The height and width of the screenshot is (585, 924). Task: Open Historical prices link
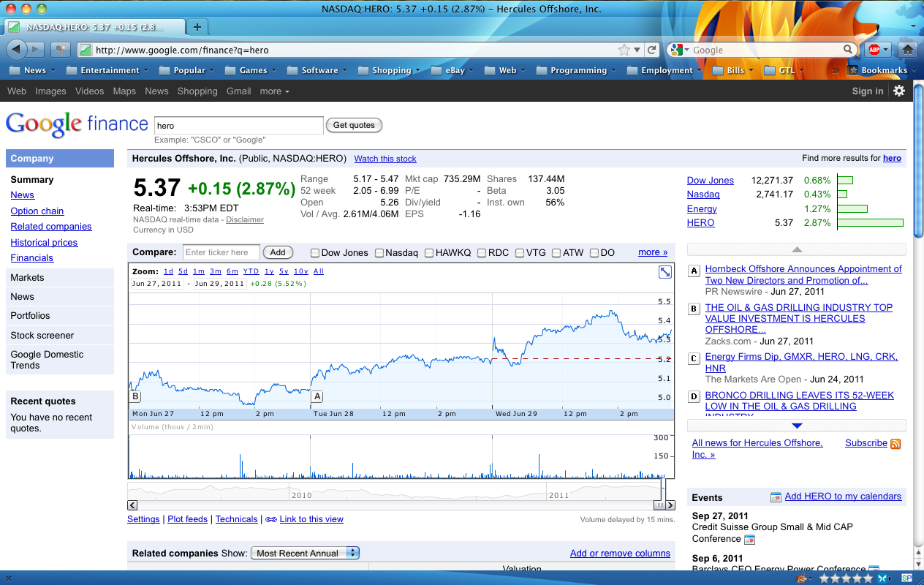click(x=44, y=243)
